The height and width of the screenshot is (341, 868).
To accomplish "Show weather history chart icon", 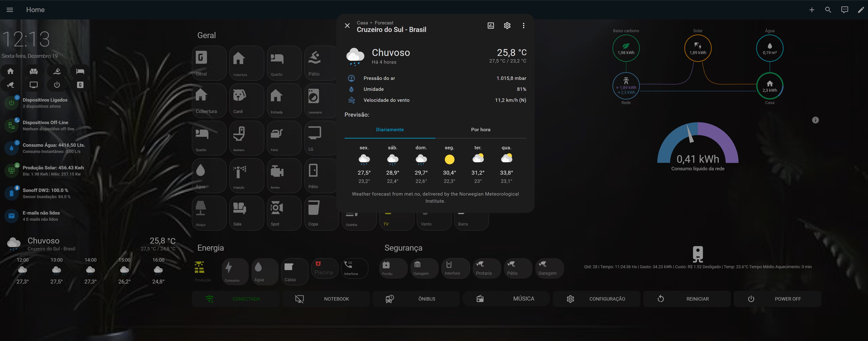I will pos(491,26).
